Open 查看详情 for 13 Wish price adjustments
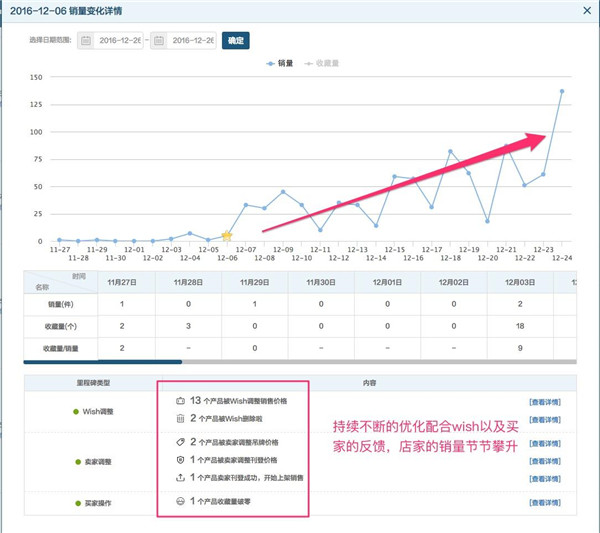Image resolution: width=600 pixels, height=533 pixels. (546, 400)
